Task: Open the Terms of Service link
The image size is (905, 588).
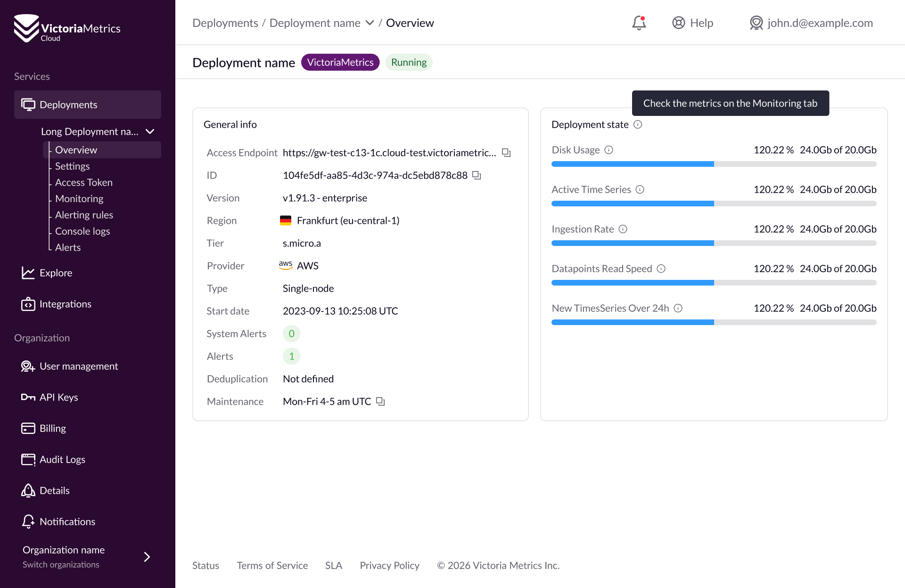Action: (x=272, y=565)
